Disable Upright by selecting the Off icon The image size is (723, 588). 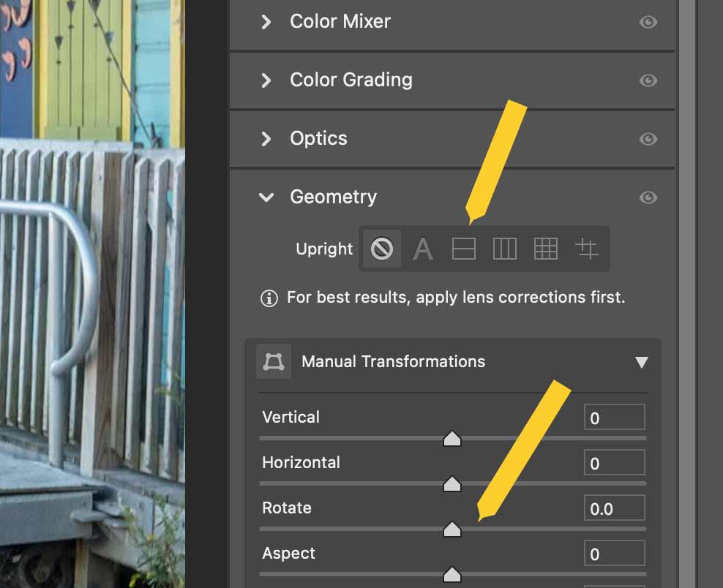(x=382, y=249)
